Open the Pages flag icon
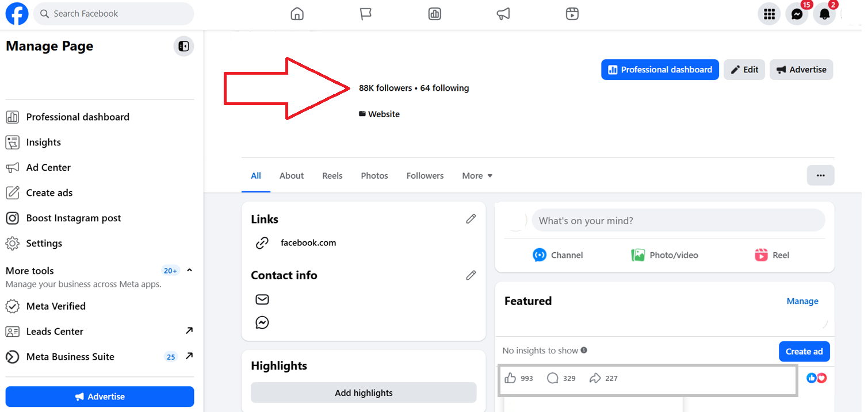Viewport: 868px width, 412px height. click(366, 14)
